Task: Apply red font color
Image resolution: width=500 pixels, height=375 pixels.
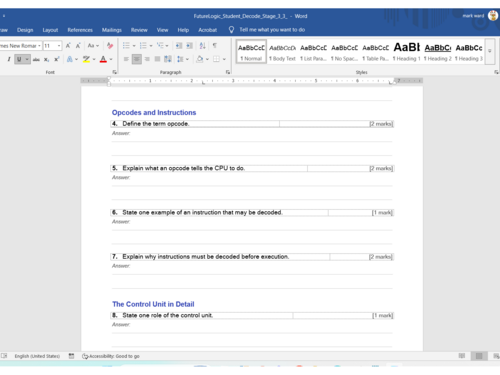Action: coord(103,59)
